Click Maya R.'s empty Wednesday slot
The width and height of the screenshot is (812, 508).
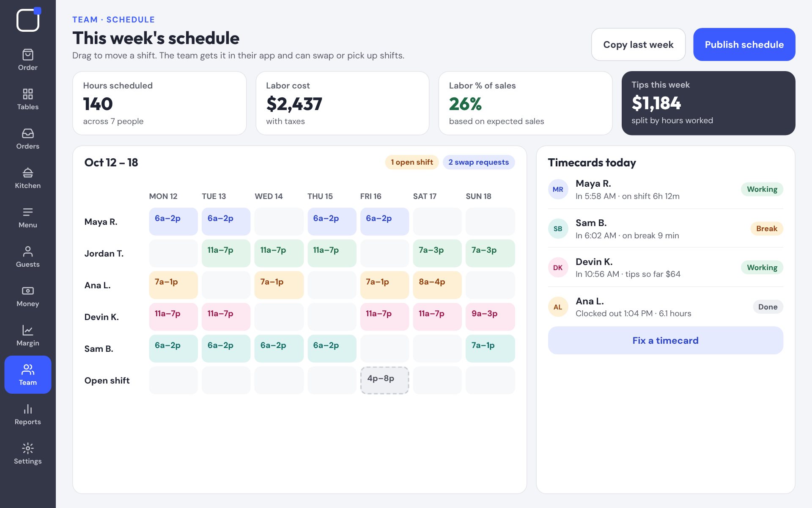point(279,221)
